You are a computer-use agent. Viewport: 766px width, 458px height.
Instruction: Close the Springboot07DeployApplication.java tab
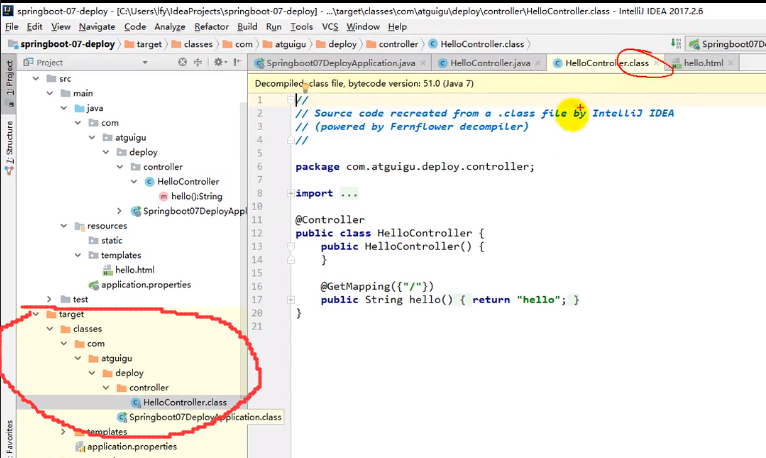423,63
